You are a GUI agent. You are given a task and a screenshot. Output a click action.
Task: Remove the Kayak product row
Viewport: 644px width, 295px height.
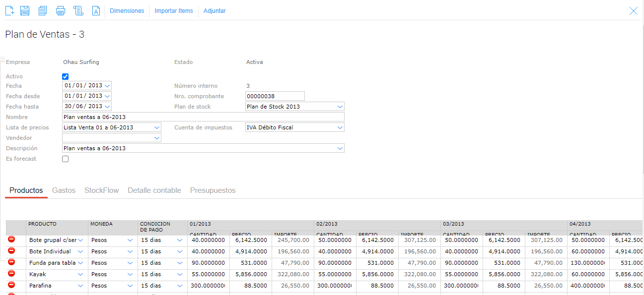coord(11,274)
